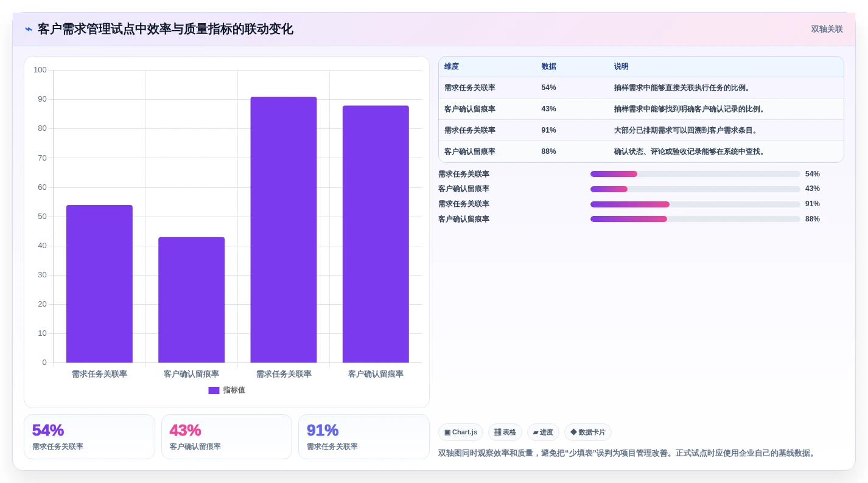This screenshot has width=868, height=483.
Task: Click the y-axis label 50
Action: (42, 217)
